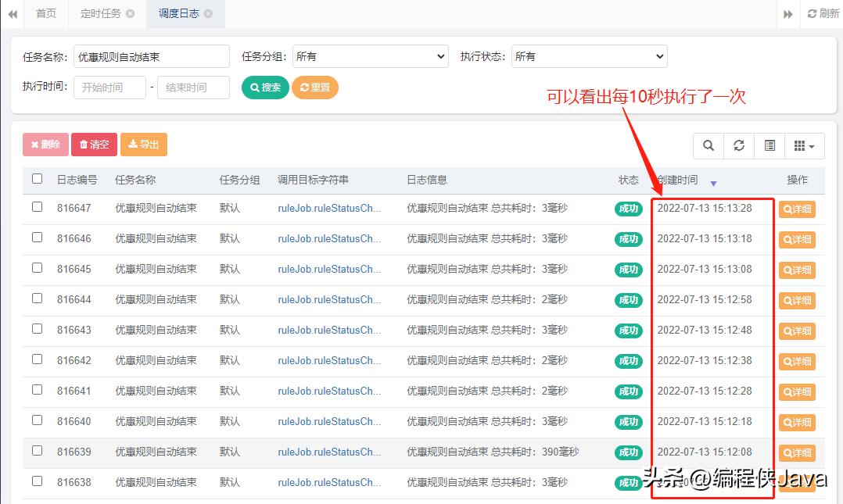Click the 导出 export icon button

pyautogui.click(x=143, y=144)
